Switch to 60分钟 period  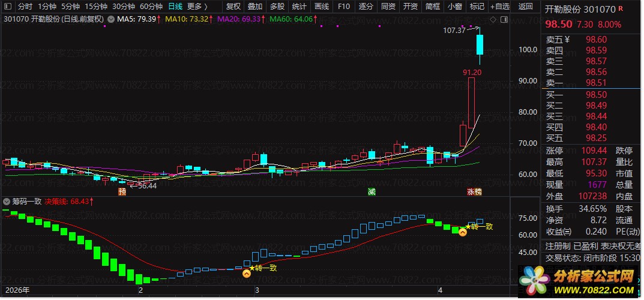(x=151, y=7)
